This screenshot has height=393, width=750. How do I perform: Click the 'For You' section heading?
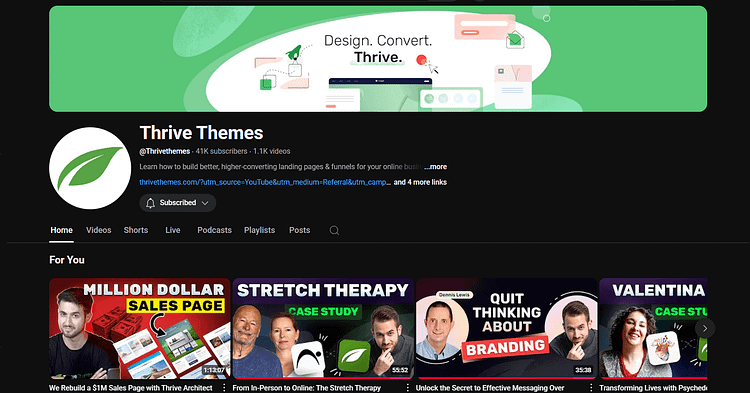pos(67,260)
